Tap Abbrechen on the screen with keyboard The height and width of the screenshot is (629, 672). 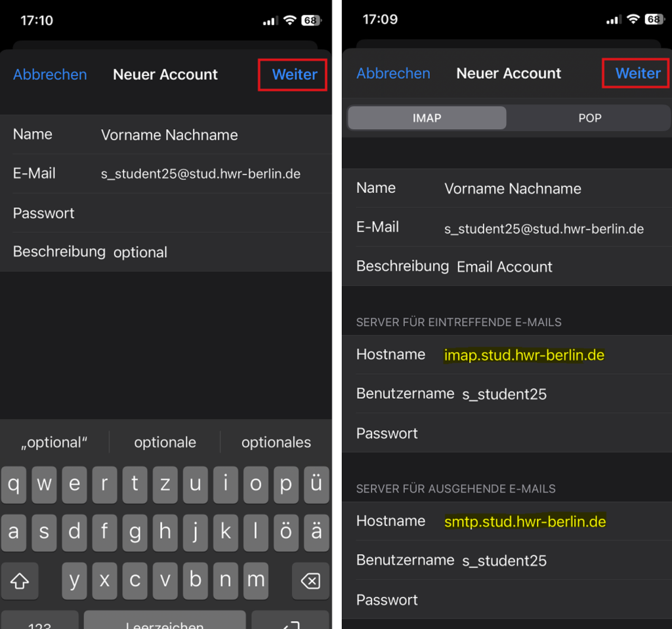(50, 75)
